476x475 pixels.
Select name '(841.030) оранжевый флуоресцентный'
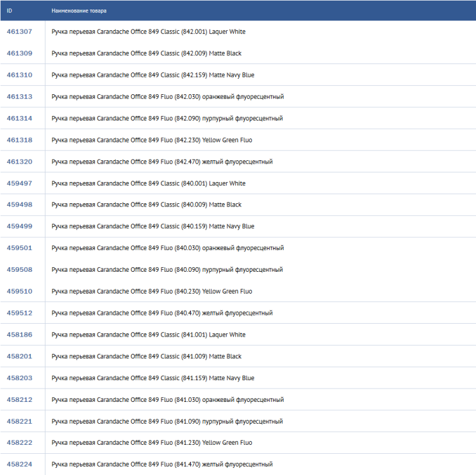(x=229, y=400)
